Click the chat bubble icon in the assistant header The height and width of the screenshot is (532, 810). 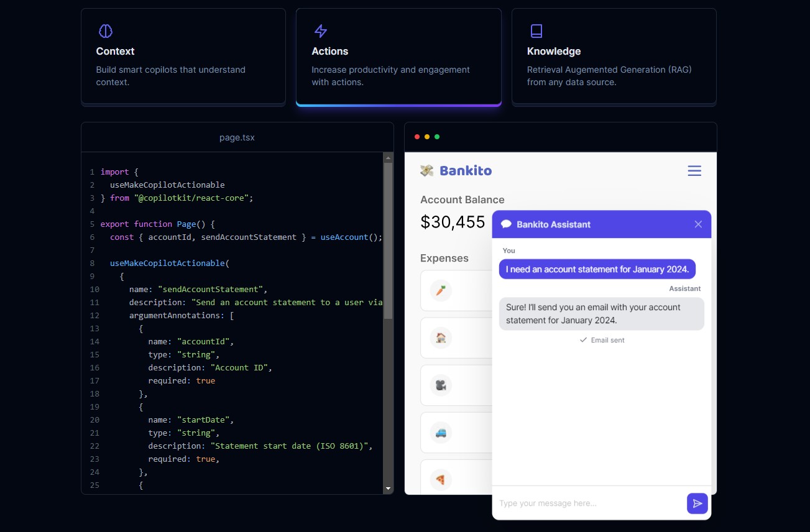pyautogui.click(x=506, y=224)
